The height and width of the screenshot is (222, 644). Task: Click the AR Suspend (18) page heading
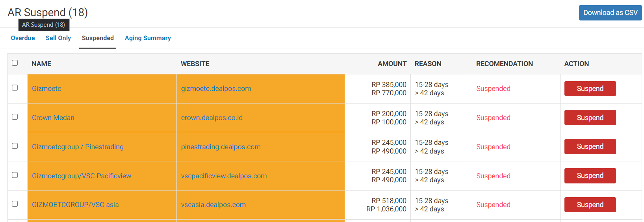pos(48,12)
